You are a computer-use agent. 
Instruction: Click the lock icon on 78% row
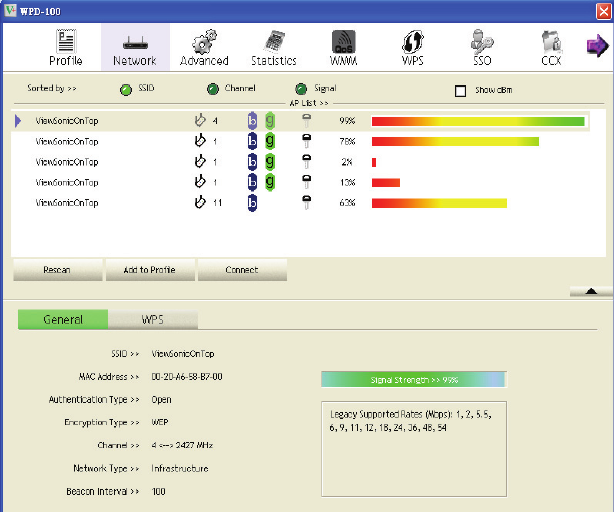pyautogui.click(x=307, y=141)
